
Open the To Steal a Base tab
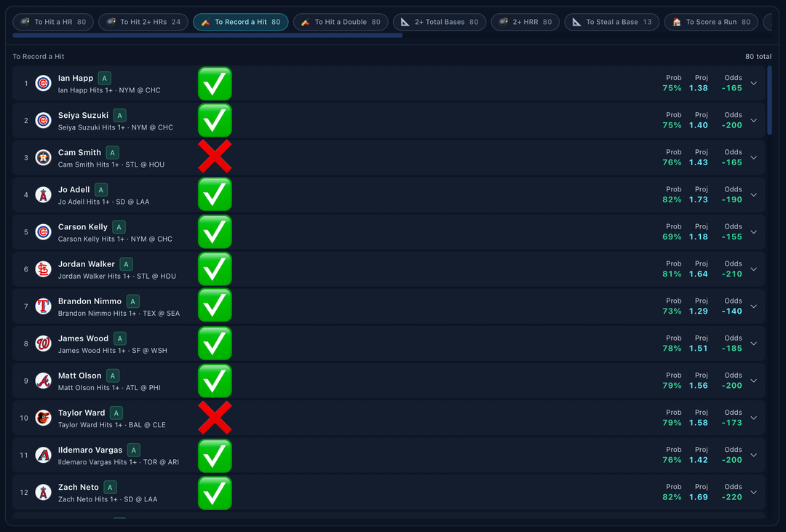(612, 22)
